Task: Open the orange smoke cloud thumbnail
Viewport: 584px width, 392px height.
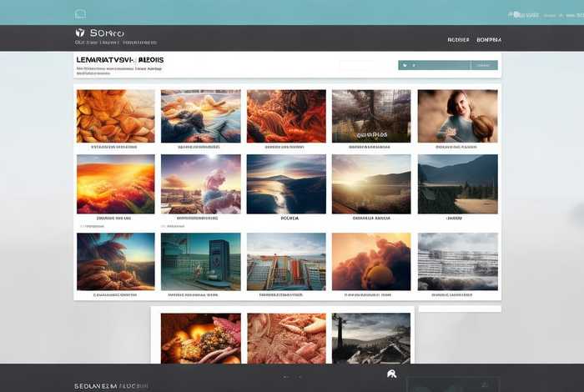Action: click(x=371, y=261)
